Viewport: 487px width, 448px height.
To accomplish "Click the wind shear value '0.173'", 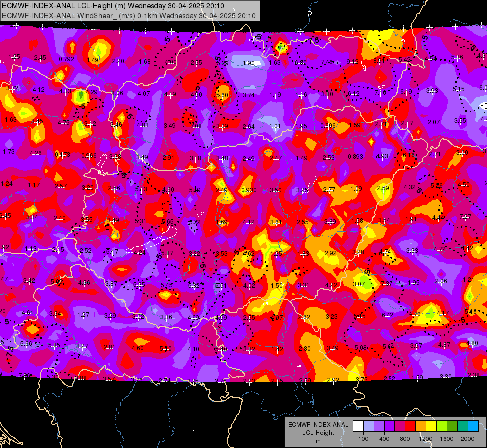I will point(62,154).
